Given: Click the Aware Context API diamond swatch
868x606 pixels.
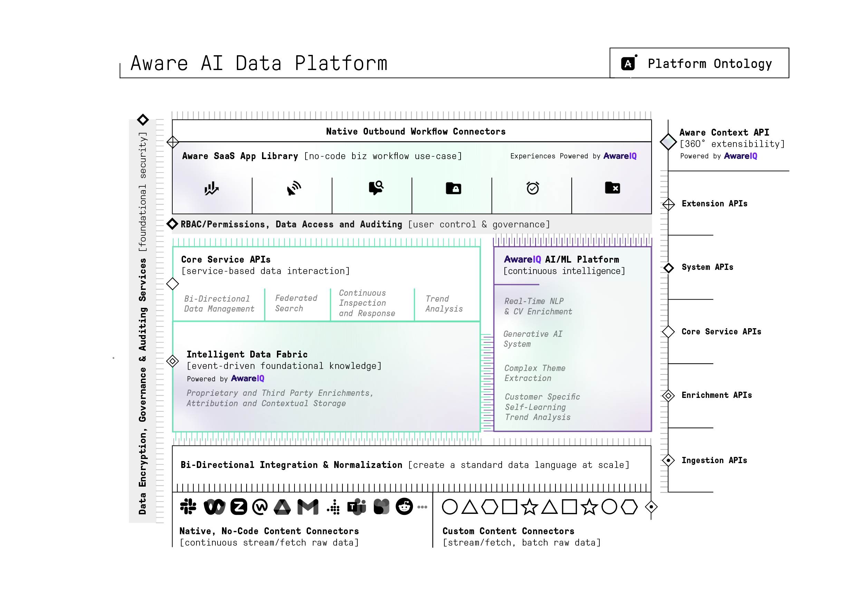Looking at the screenshot, I should (668, 142).
